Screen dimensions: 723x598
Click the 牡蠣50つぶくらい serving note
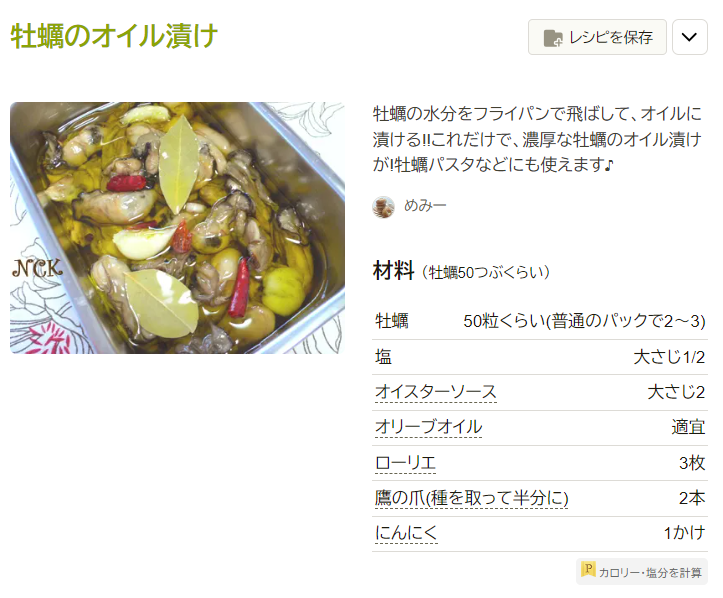point(486,272)
